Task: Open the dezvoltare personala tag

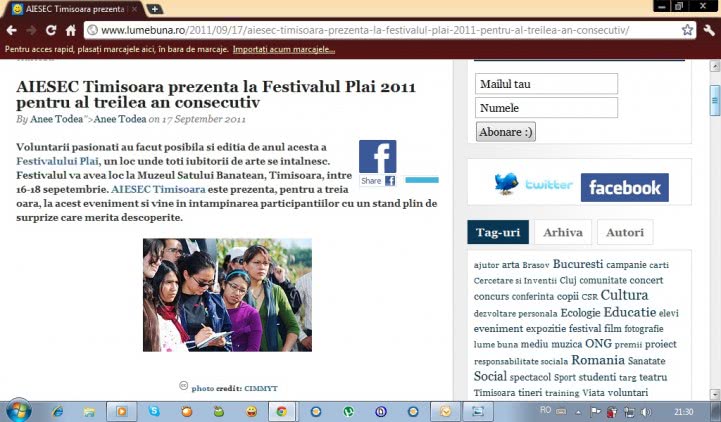Action: pyautogui.click(x=515, y=314)
